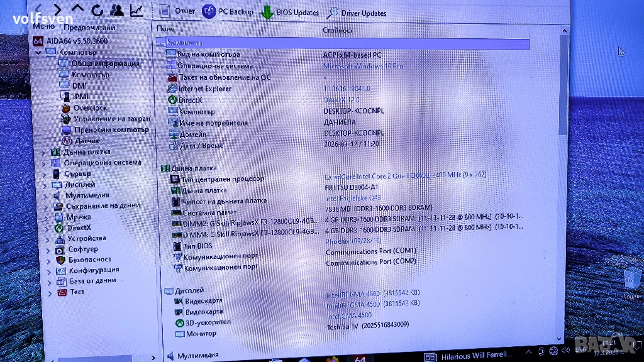Click the Microsoft Windows 10 Pro link
Screen dimensions: 644x362
pyautogui.click(x=363, y=66)
